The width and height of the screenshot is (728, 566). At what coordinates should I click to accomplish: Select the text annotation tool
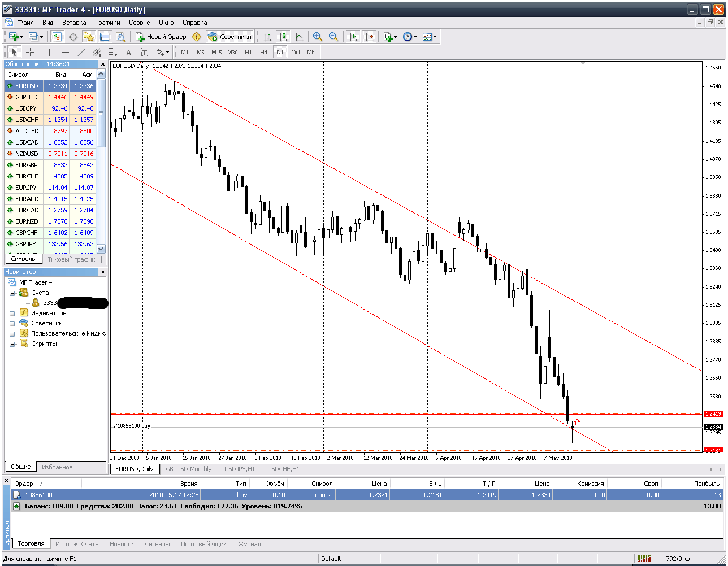click(x=129, y=52)
